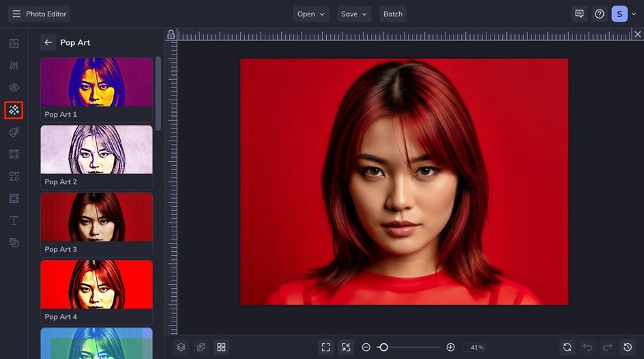The width and height of the screenshot is (644, 359).
Task: Apply the Pop Art 2 effect thumbnail
Action: click(x=96, y=149)
